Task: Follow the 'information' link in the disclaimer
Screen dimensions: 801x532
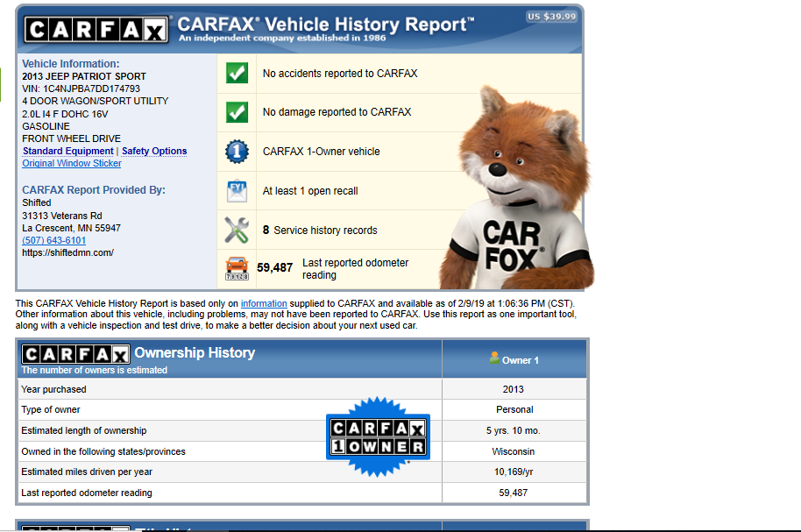Action: [264, 303]
